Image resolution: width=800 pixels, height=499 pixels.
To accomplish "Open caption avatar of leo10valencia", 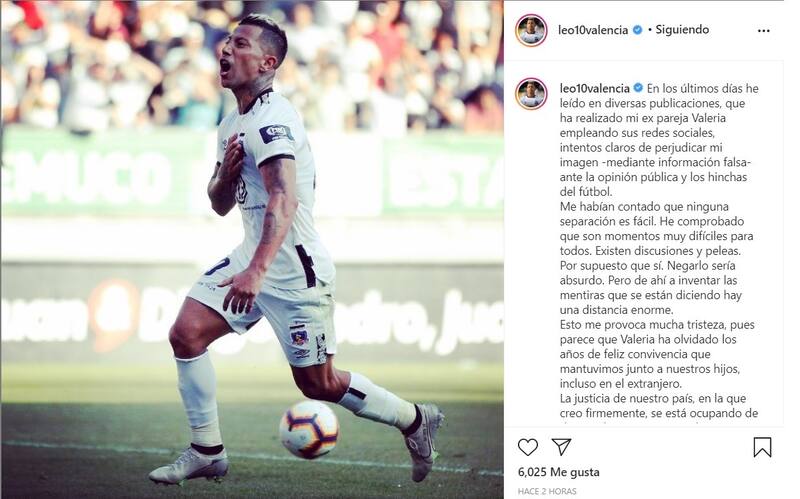I will pyautogui.click(x=531, y=94).
